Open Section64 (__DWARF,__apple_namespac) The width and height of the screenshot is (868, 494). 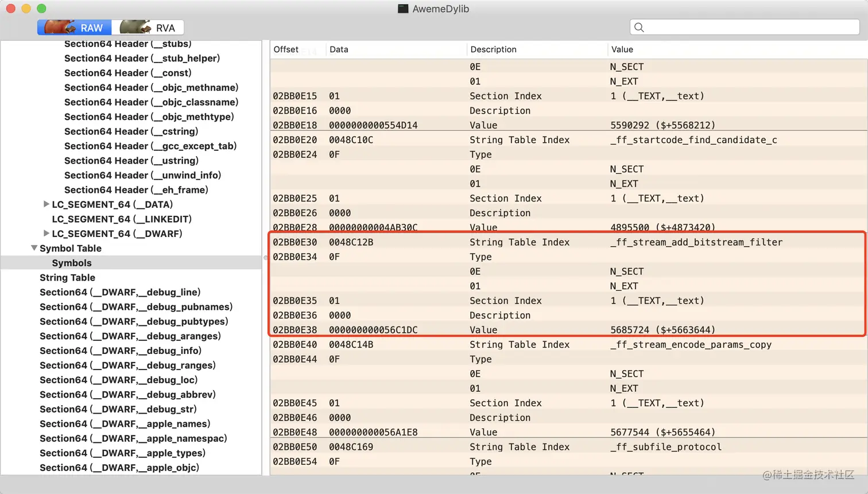[133, 438]
